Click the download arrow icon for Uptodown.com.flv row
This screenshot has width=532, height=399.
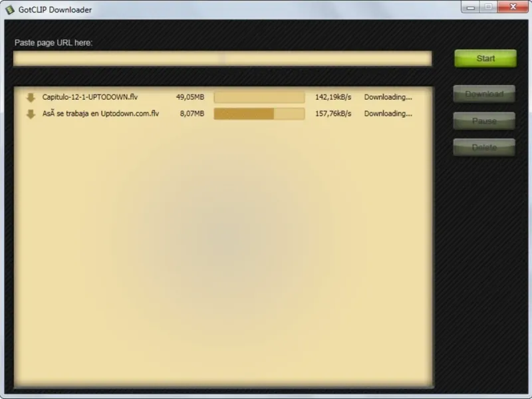coord(31,114)
